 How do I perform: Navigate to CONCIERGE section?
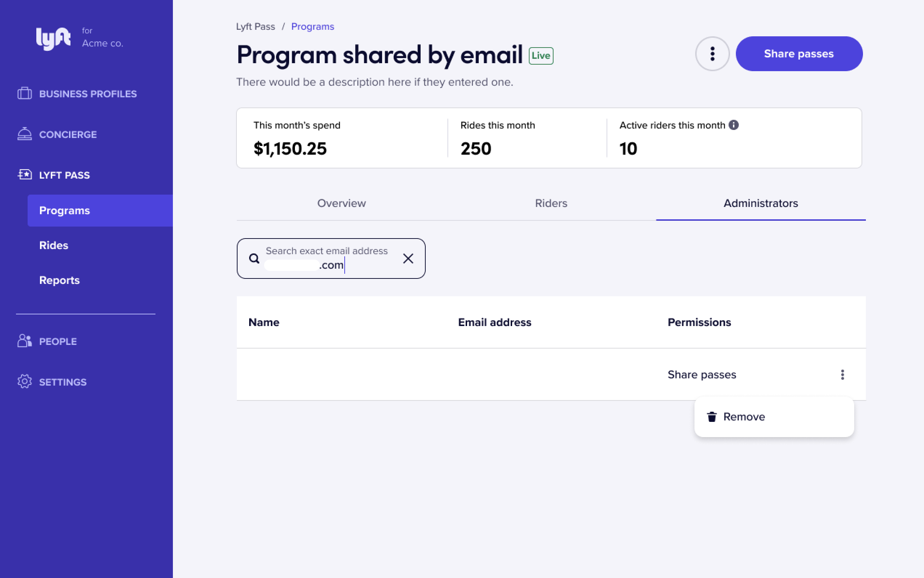(68, 135)
